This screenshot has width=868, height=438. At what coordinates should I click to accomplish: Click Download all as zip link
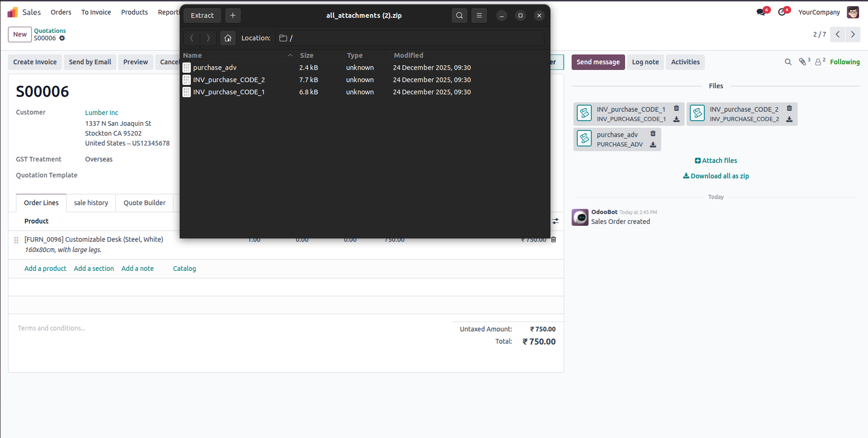coord(716,176)
